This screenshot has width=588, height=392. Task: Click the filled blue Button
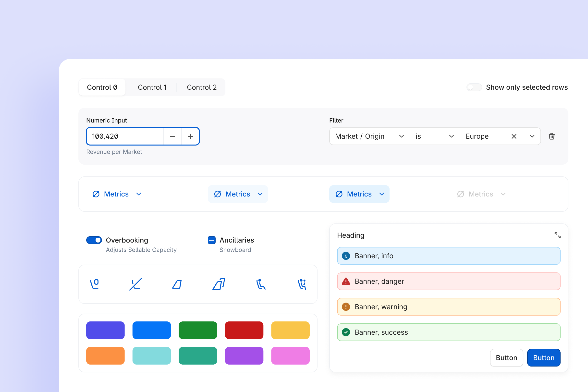543,357
